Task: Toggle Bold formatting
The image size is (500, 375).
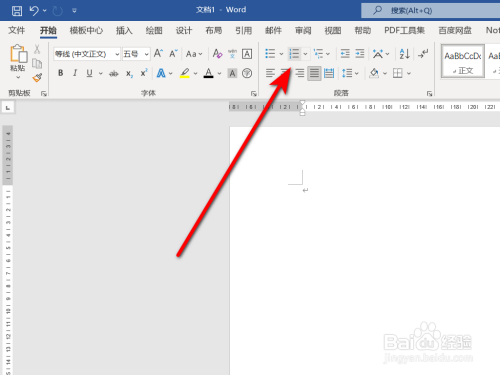Action: coord(60,73)
